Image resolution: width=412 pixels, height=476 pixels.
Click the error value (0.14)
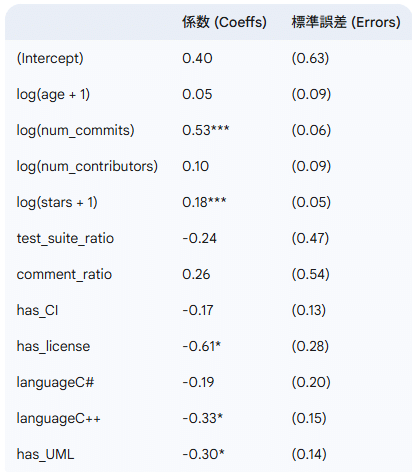pos(309,454)
